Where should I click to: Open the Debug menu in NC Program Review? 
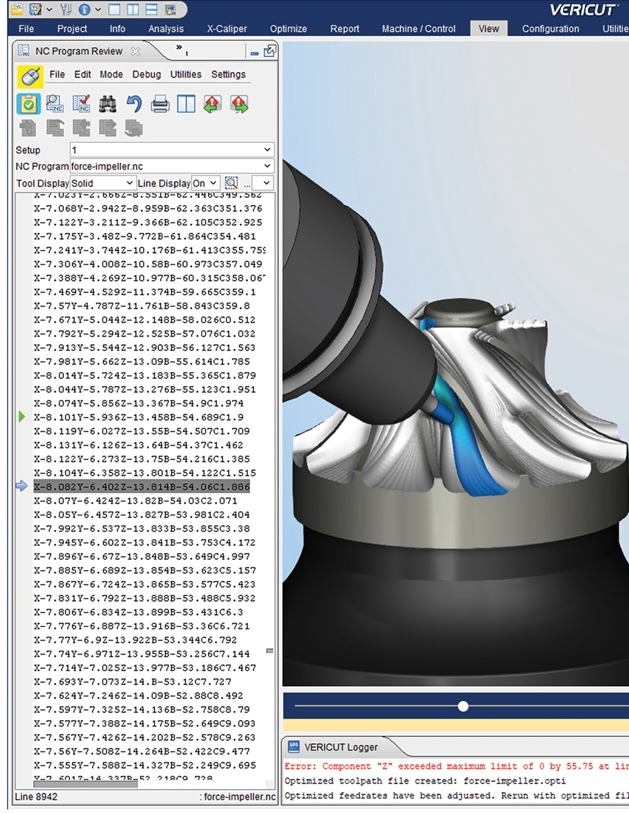tap(146, 75)
